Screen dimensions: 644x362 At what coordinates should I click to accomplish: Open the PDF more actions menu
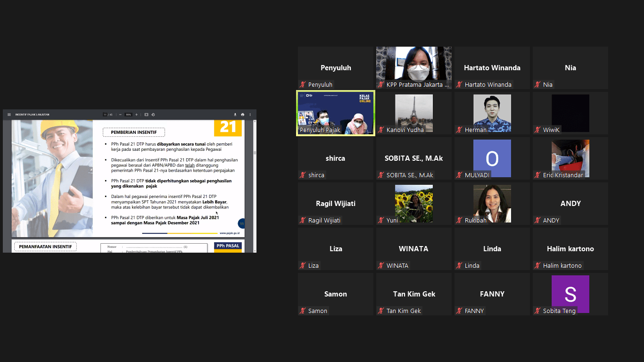pyautogui.click(x=250, y=115)
